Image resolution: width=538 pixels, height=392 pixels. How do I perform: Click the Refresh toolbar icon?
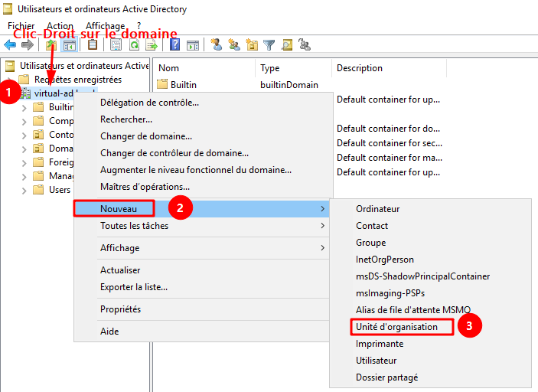tap(134, 45)
